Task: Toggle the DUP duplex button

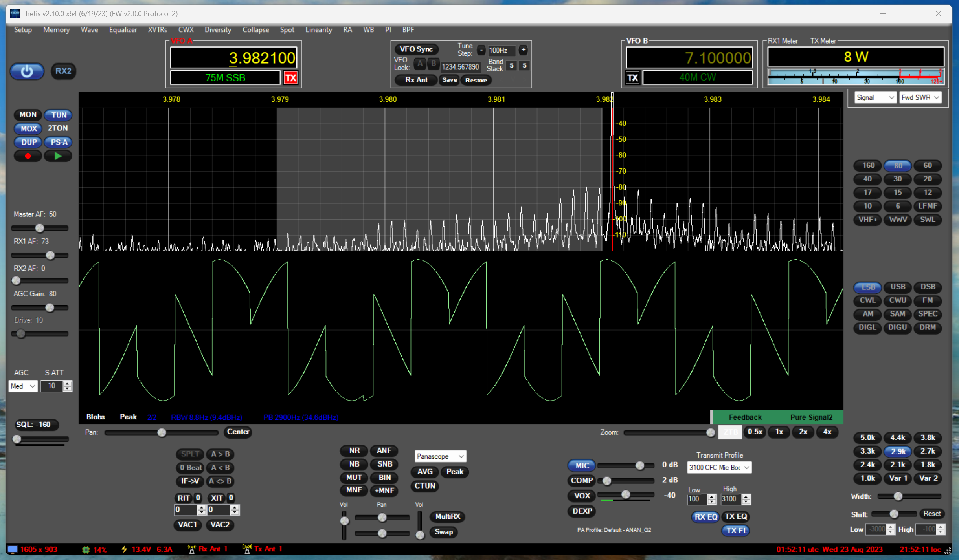Action: pos(28,142)
